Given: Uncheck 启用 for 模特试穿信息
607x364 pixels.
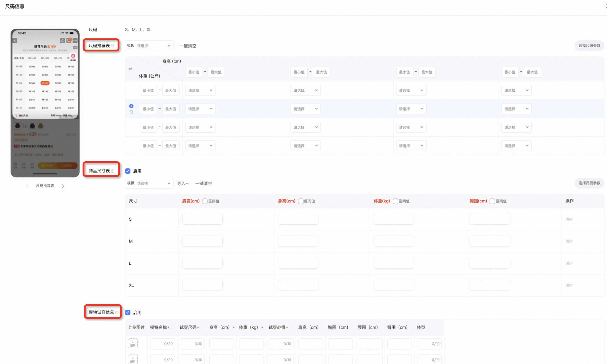Looking at the screenshot, I should pos(128,313).
